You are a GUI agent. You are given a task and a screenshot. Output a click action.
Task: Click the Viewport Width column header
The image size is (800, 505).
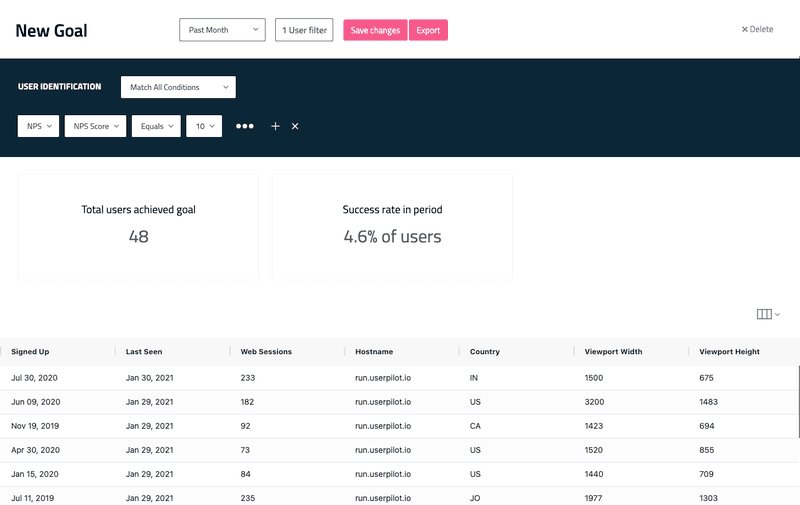pos(613,351)
